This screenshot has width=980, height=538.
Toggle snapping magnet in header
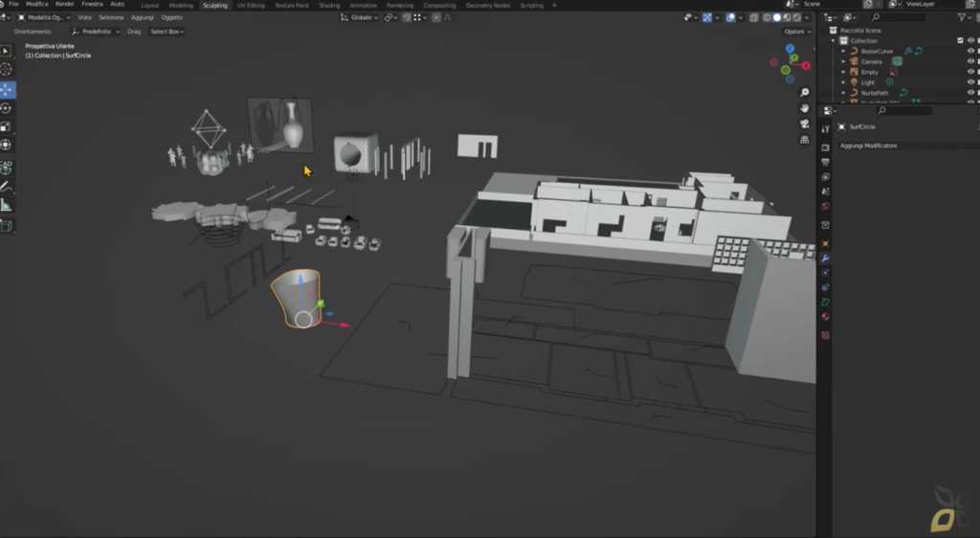click(x=407, y=17)
